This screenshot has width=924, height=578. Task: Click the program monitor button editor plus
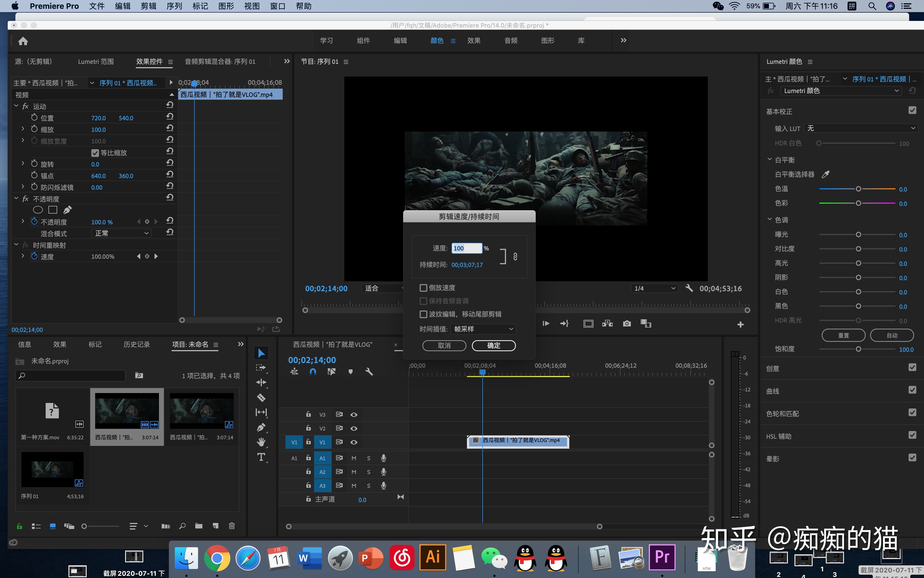740,325
